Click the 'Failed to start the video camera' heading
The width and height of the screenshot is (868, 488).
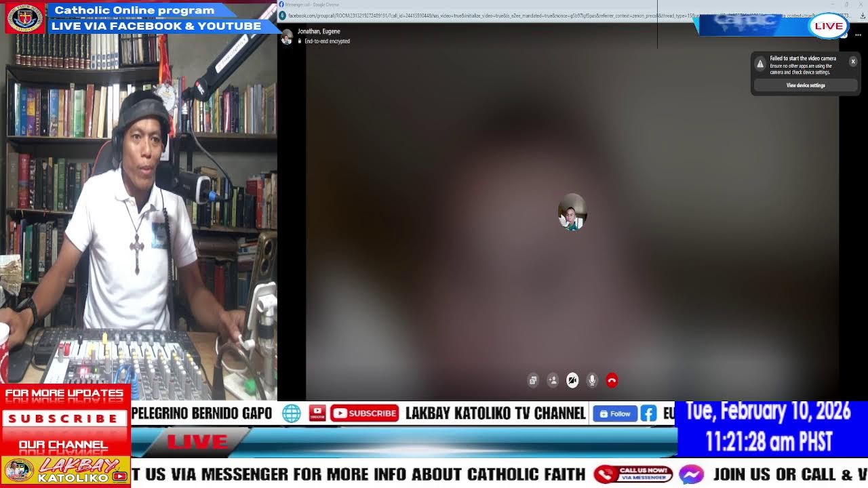[803, 58]
